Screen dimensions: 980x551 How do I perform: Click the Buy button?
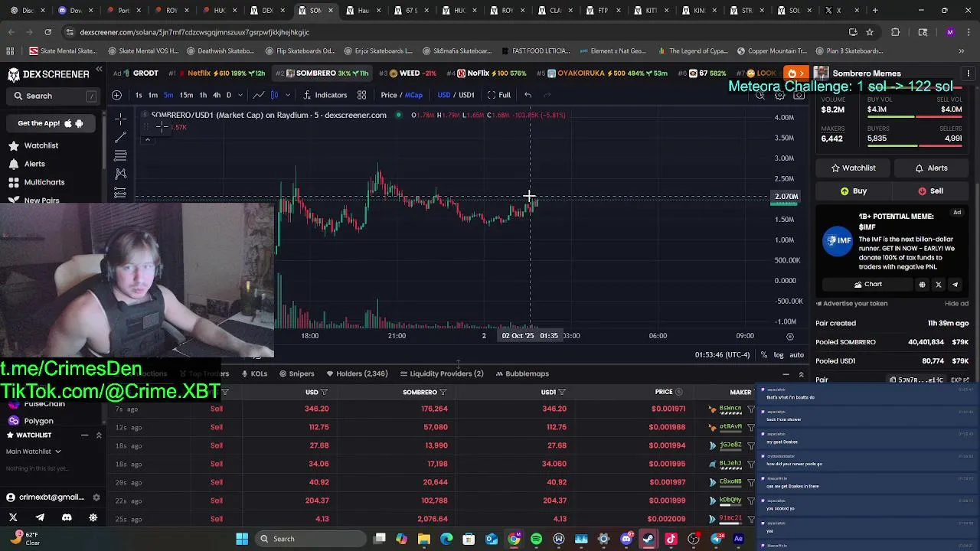[853, 191]
